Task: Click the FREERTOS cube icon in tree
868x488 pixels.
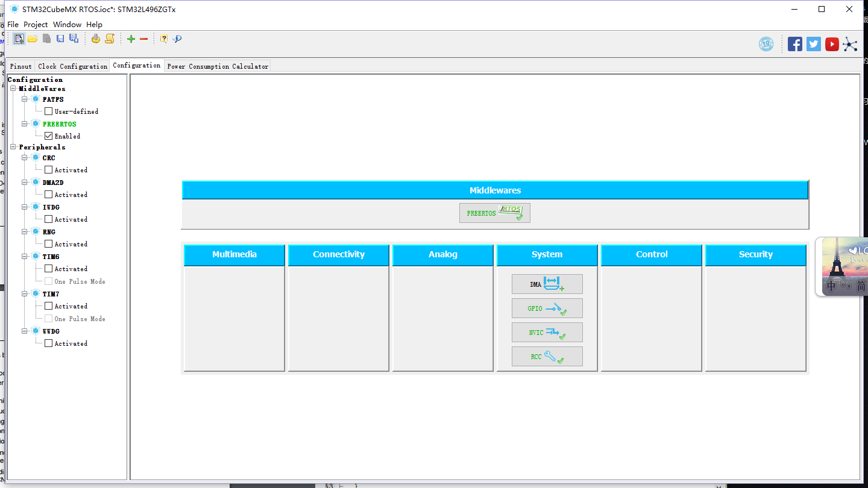Action: coord(36,124)
